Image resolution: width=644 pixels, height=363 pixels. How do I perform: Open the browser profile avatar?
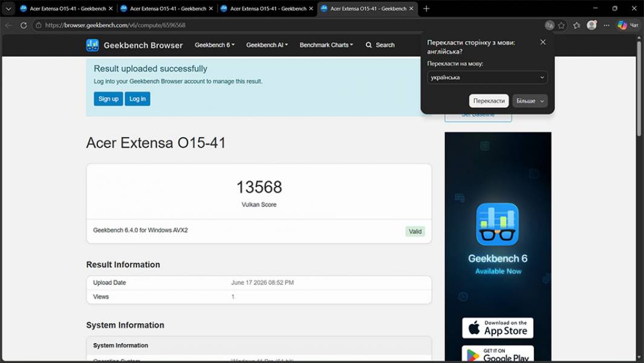(592, 25)
